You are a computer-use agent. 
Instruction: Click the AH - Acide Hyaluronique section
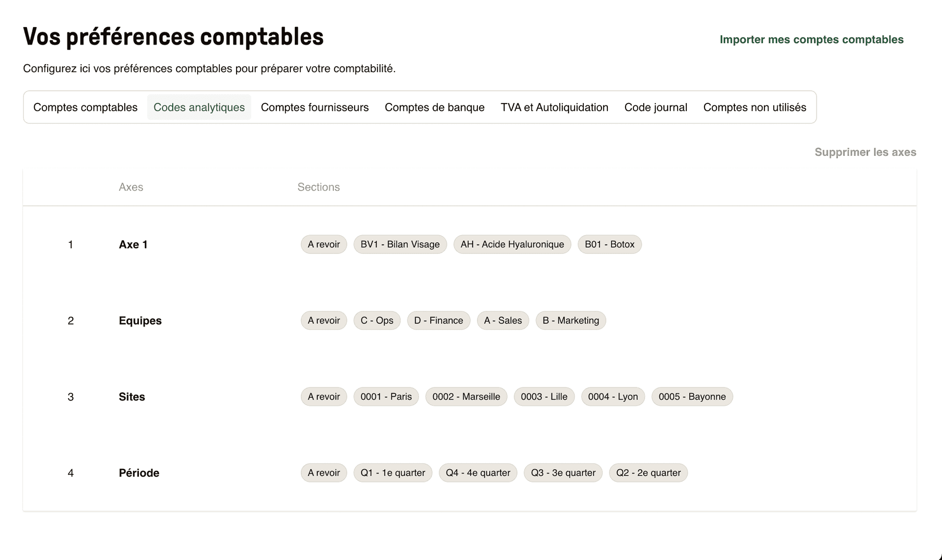click(512, 244)
